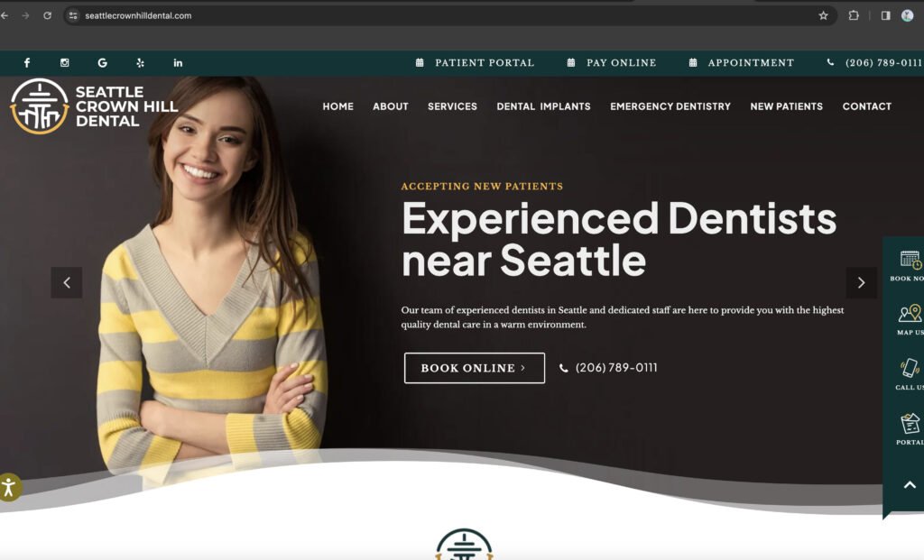Click the browser address bar URL

(138, 16)
